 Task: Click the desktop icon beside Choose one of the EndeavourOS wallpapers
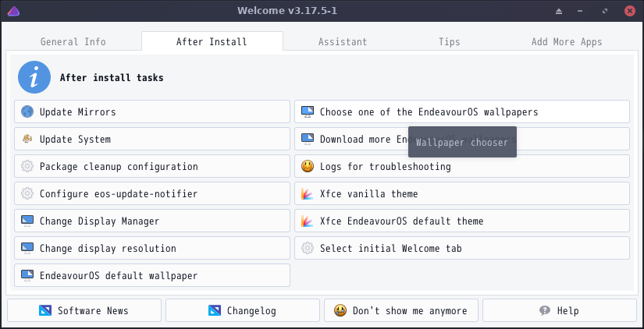click(x=308, y=111)
